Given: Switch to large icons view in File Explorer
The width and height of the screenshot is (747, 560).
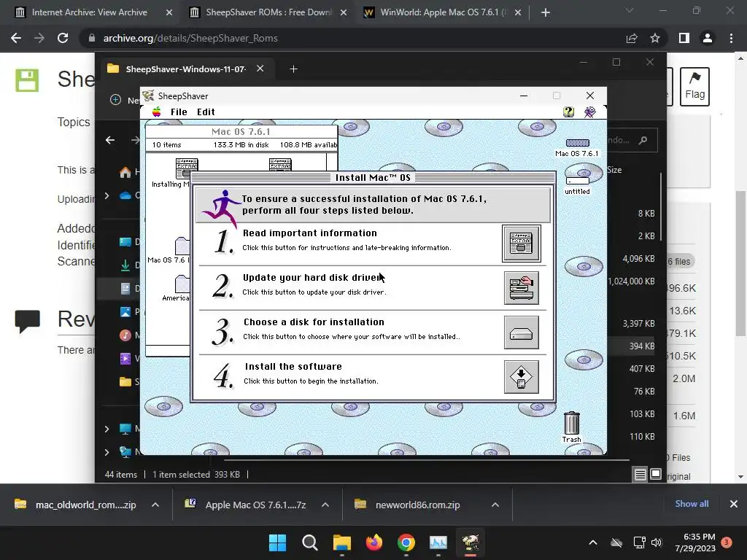Looking at the screenshot, I should pos(656,474).
